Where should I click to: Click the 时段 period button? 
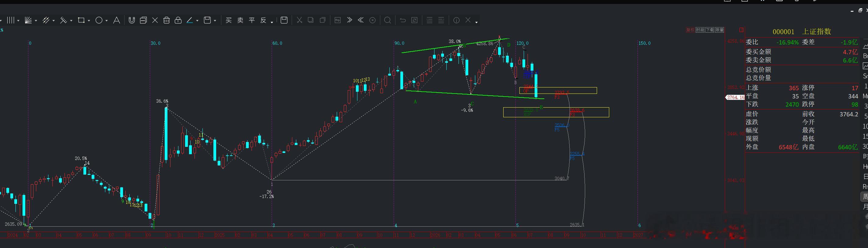[x=700, y=30]
